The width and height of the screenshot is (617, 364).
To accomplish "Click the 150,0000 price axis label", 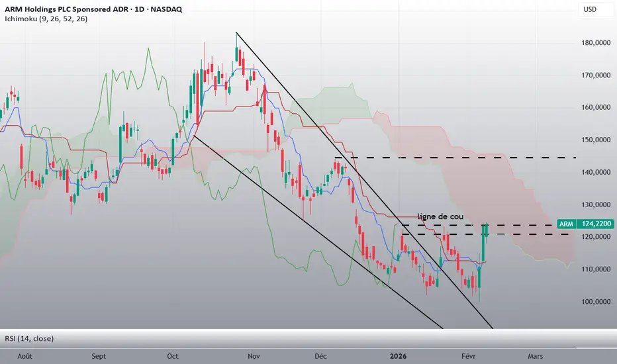I will 596,140.
